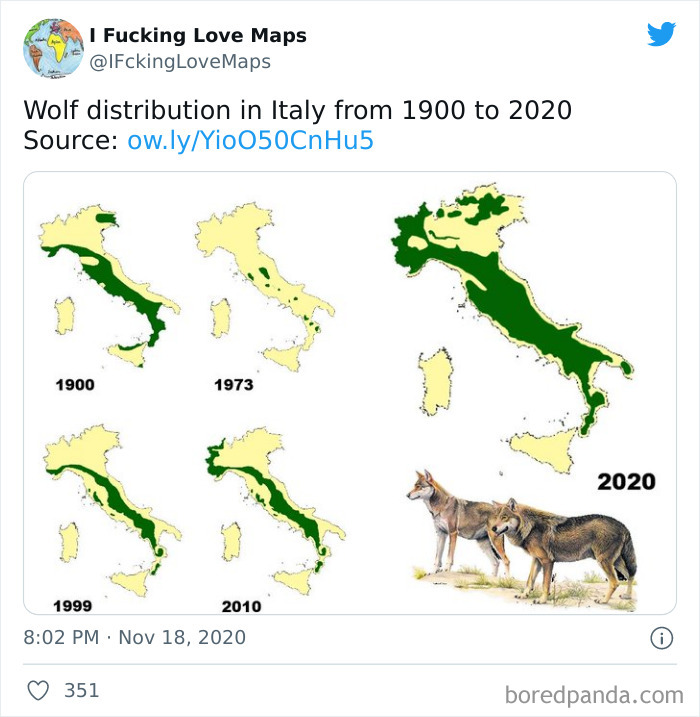700x717 pixels.
Task: Select the 1900 wolf distribution map
Action: 110,286
